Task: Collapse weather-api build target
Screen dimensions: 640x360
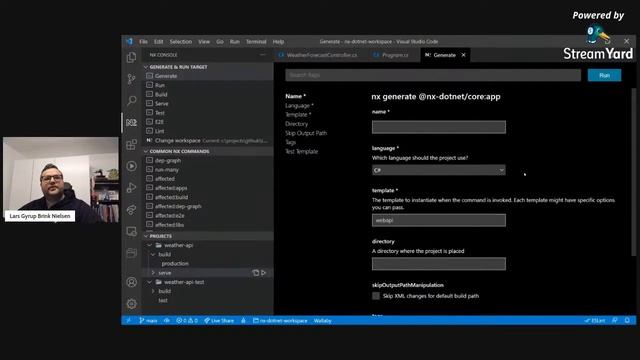Action: [153, 254]
